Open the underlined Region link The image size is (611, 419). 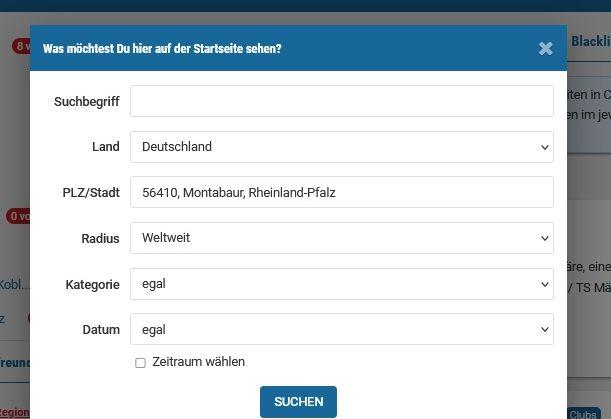tap(14, 412)
